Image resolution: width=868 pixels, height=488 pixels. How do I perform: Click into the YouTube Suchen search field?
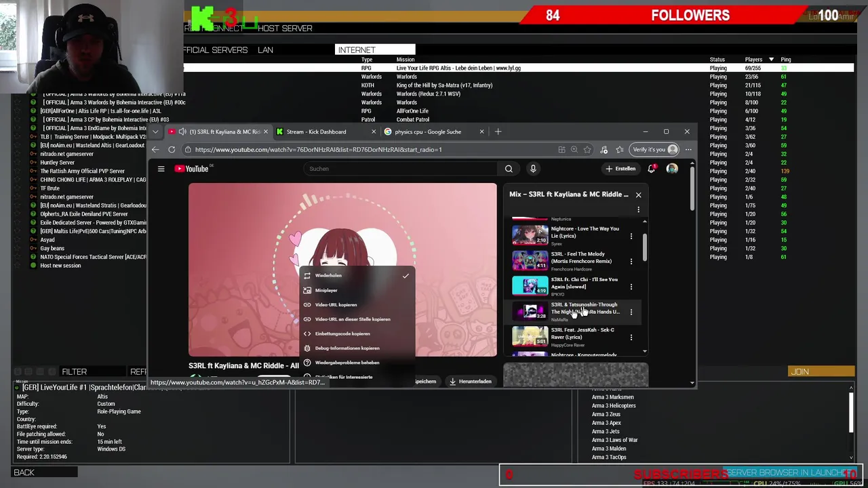tap(400, 169)
